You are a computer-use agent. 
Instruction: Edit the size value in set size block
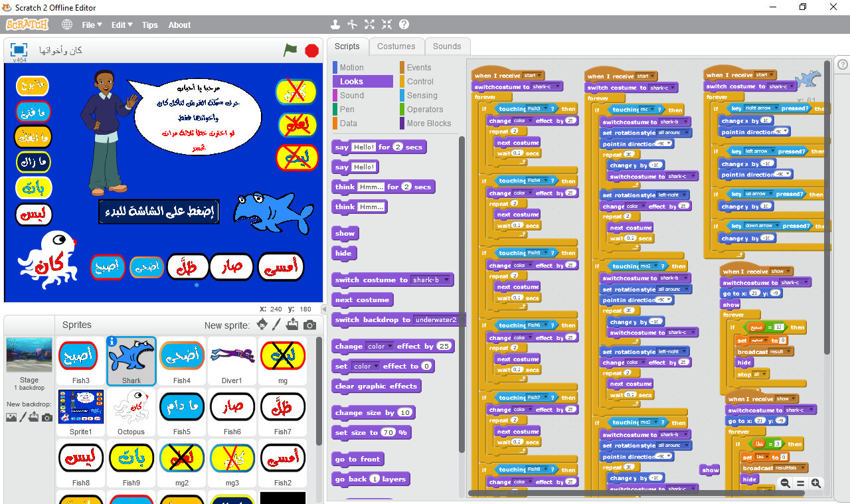388,433
